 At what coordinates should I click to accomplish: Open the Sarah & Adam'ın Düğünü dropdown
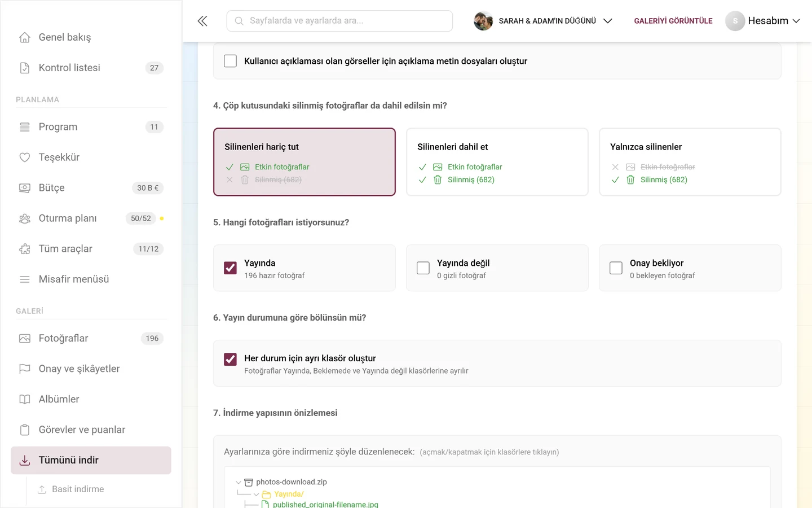[x=544, y=21]
